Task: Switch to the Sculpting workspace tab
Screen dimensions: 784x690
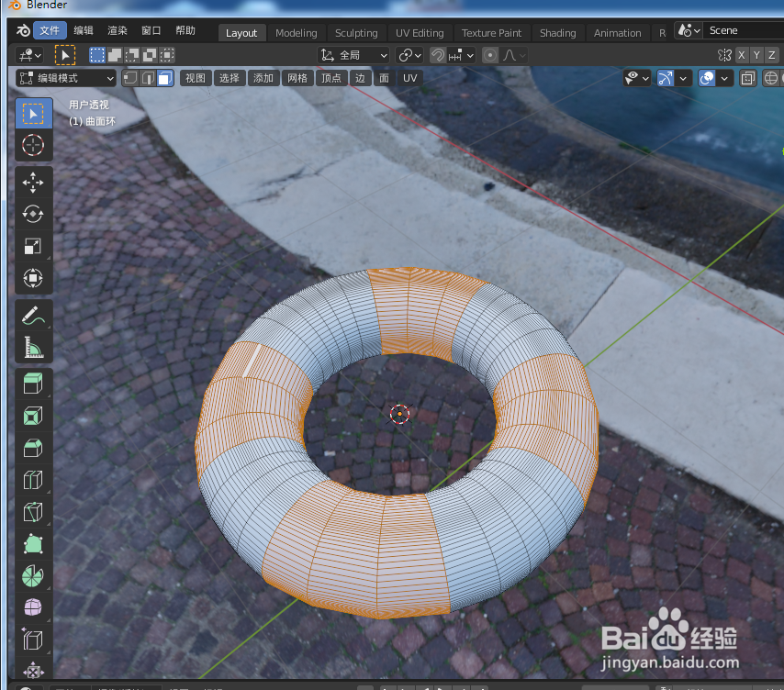Action: click(x=357, y=32)
